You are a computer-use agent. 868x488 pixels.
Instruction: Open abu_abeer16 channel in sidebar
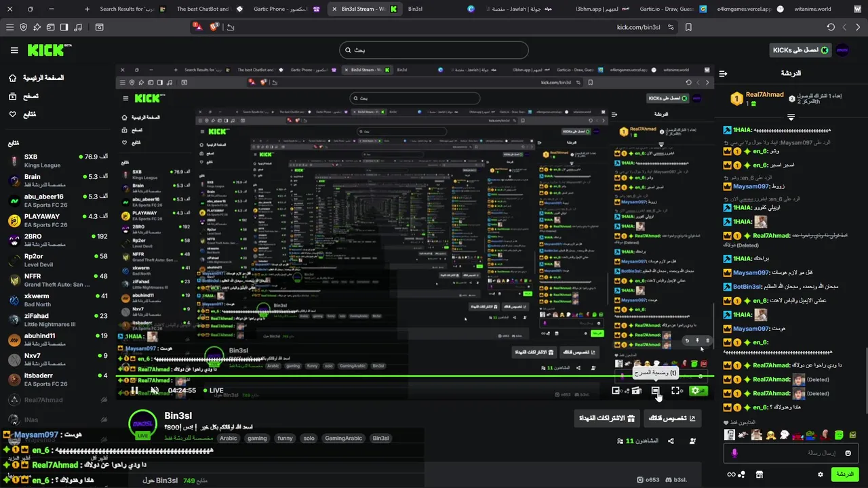click(x=58, y=200)
